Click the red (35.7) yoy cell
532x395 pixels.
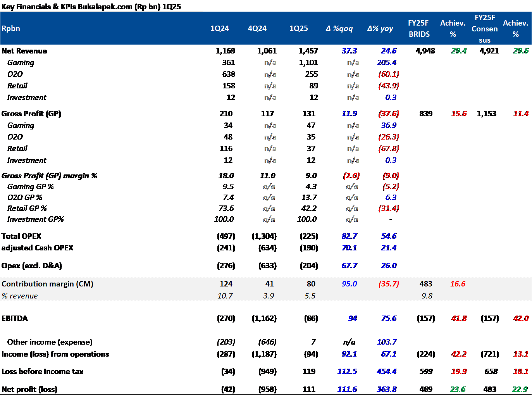(x=388, y=284)
